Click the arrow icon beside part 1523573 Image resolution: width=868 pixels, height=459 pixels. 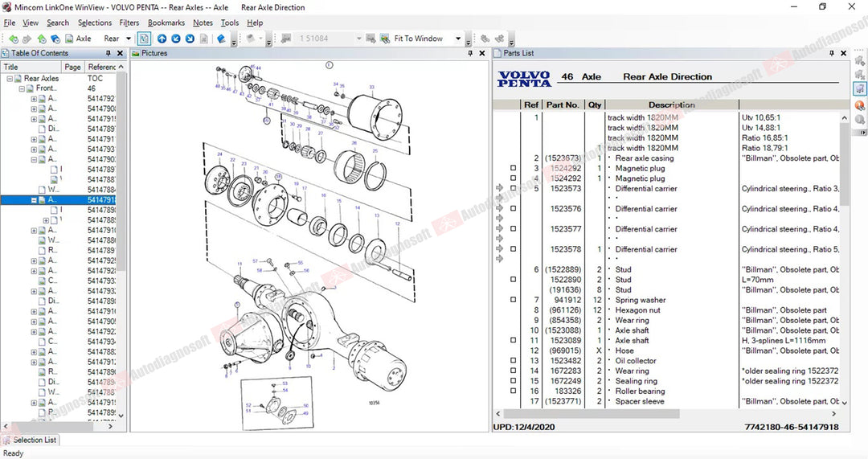point(499,188)
